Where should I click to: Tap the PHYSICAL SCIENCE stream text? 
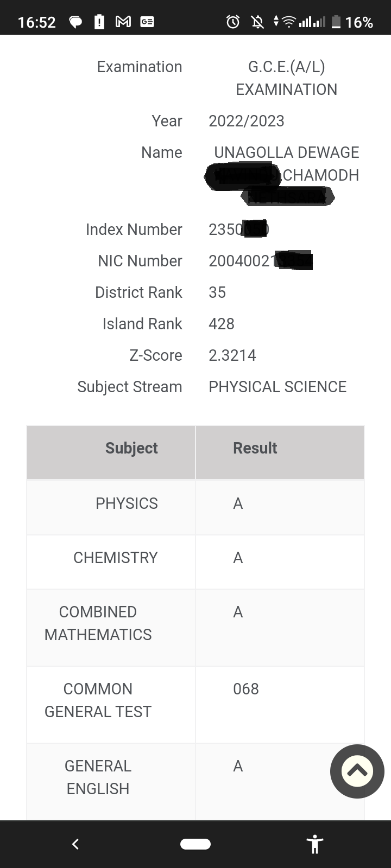point(278,387)
